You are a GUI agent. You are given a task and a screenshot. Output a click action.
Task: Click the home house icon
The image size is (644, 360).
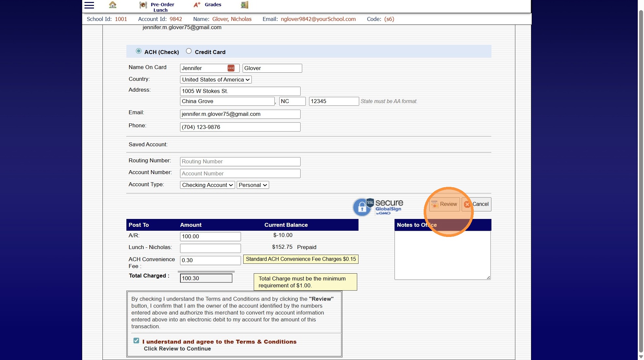pos(113,5)
